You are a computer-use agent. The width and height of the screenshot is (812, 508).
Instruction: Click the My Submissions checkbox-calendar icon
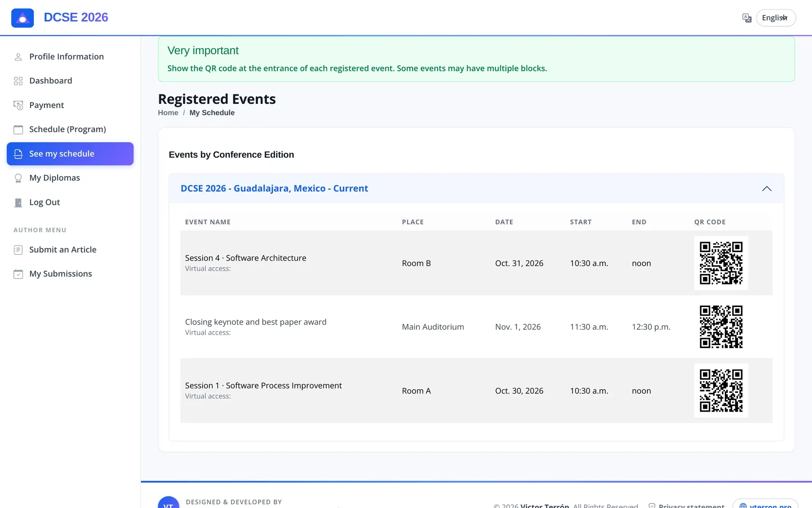18,274
